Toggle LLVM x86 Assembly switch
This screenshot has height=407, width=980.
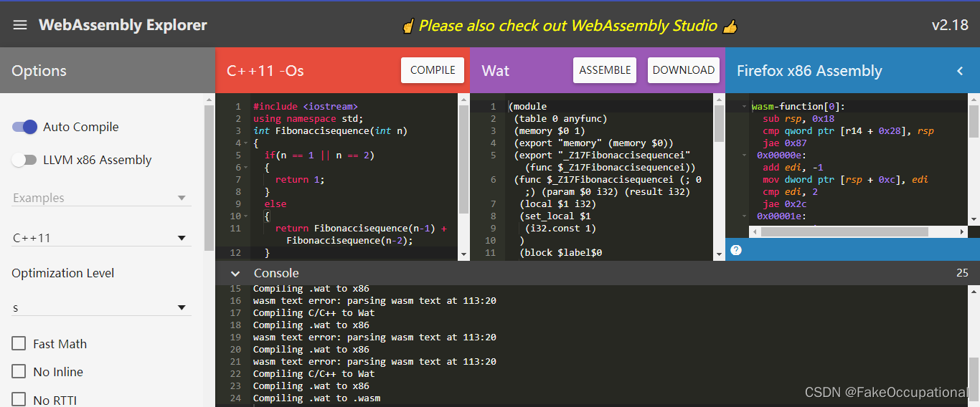click(x=24, y=160)
